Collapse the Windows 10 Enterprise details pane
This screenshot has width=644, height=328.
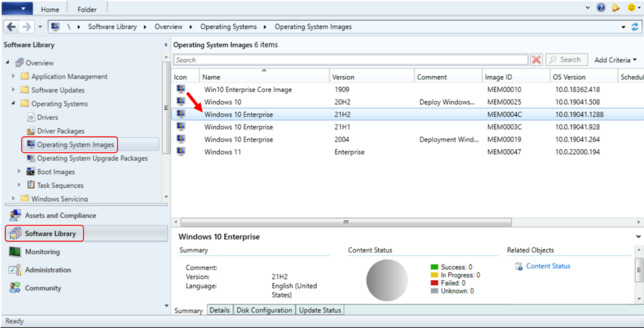click(638, 237)
